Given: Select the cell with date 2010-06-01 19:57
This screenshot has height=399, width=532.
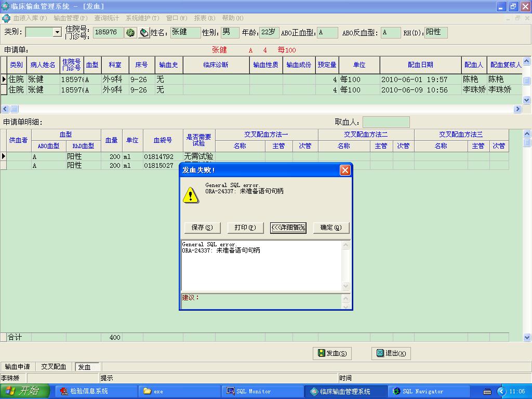Looking at the screenshot, I should pyautogui.click(x=420, y=79).
